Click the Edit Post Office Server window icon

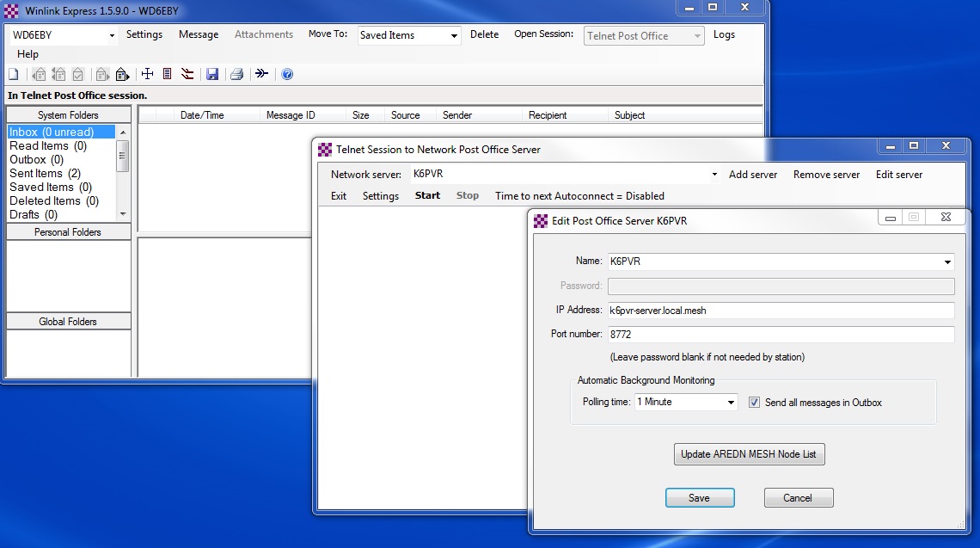(541, 221)
